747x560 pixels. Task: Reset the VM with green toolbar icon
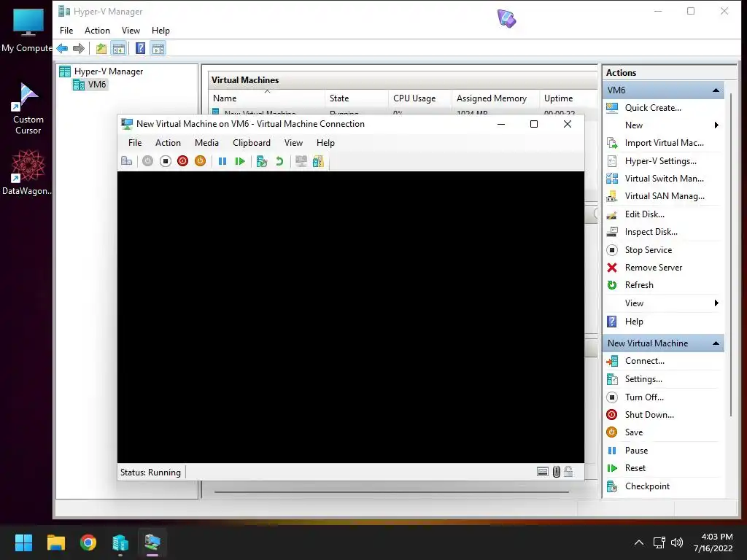[239, 161]
